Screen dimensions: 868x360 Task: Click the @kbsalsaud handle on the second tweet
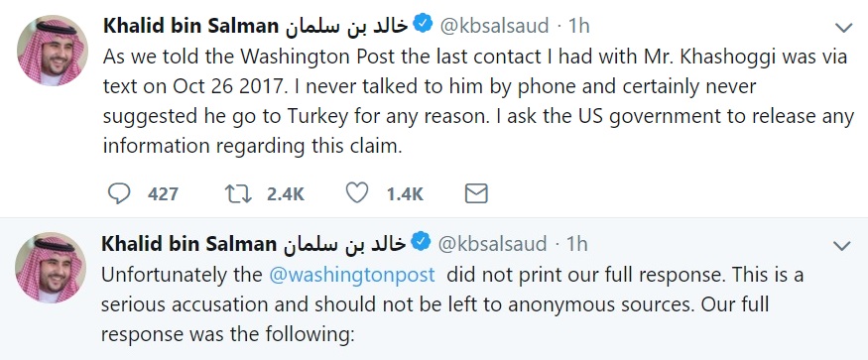point(492,244)
